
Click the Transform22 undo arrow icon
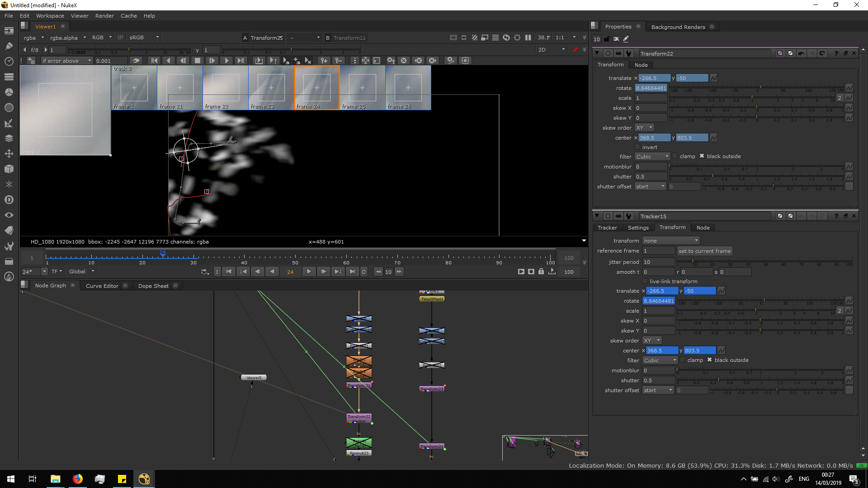(x=801, y=53)
